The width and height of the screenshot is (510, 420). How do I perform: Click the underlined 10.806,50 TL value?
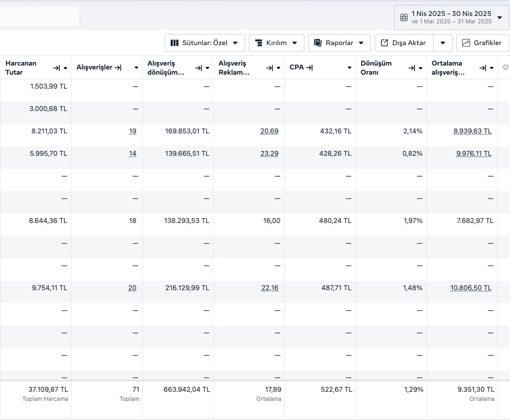click(x=471, y=288)
